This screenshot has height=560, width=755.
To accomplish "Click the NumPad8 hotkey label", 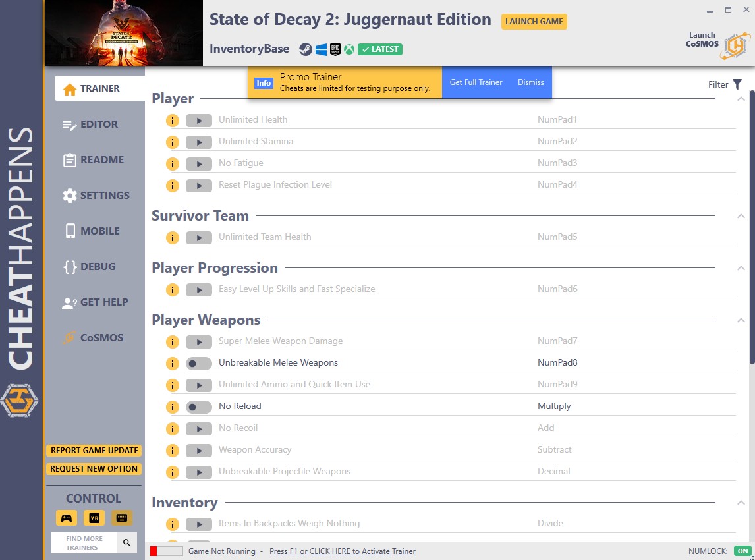I will [x=557, y=363].
